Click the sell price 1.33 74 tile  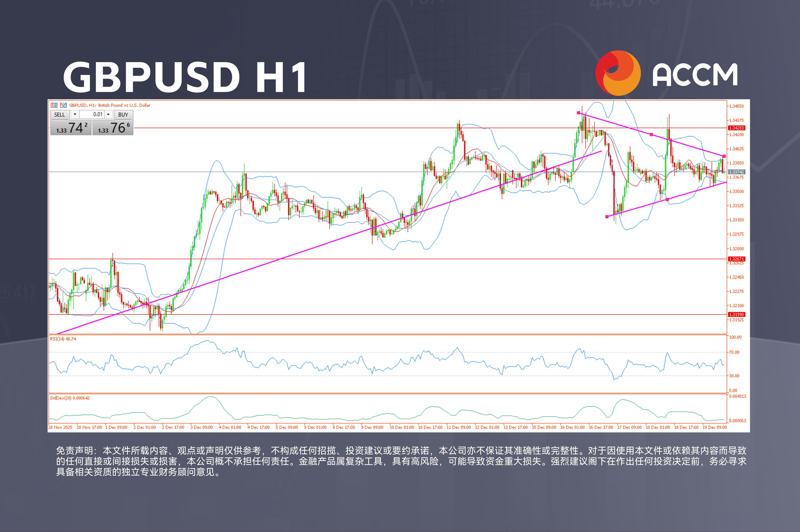pyautogui.click(x=71, y=128)
